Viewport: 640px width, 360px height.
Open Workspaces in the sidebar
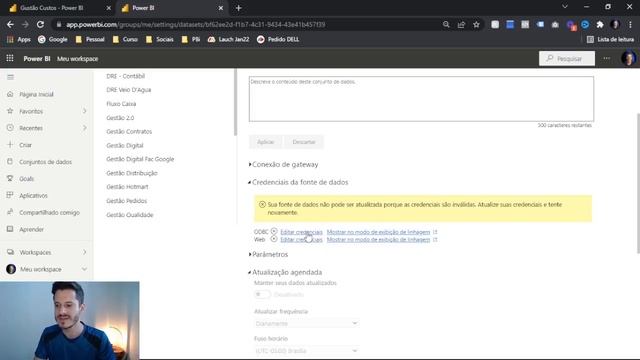click(35, 252)
